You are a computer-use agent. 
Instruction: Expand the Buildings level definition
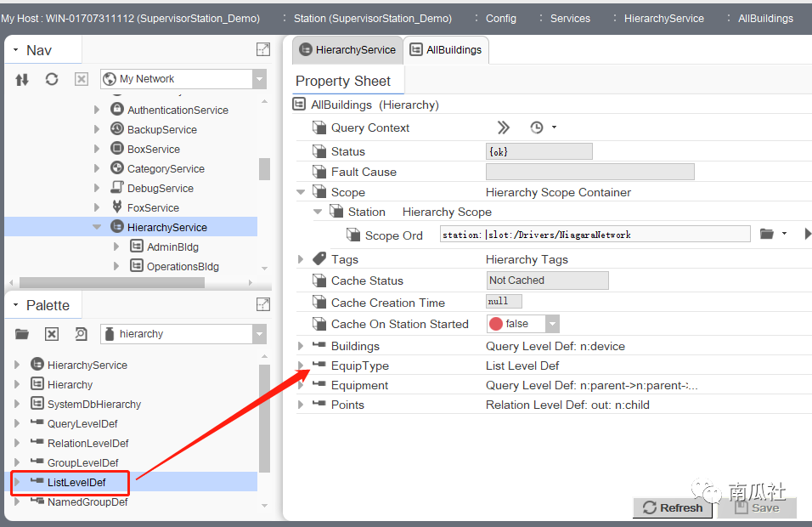tap(301, 346)
